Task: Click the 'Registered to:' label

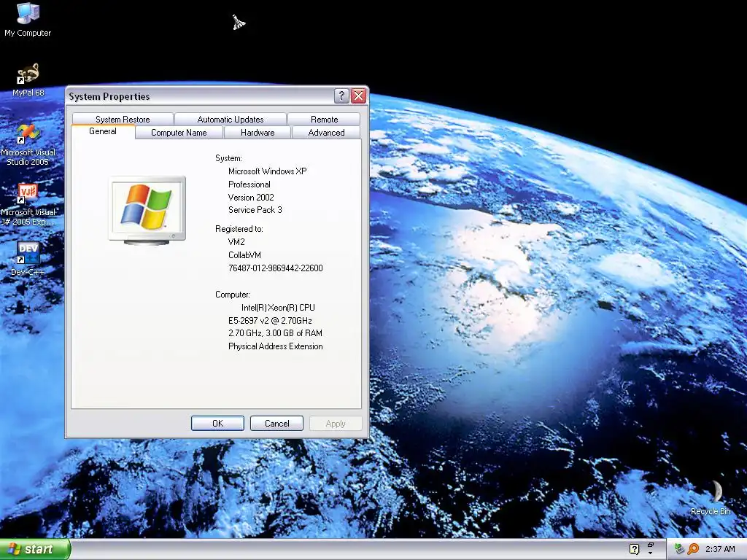Action: 239,229
